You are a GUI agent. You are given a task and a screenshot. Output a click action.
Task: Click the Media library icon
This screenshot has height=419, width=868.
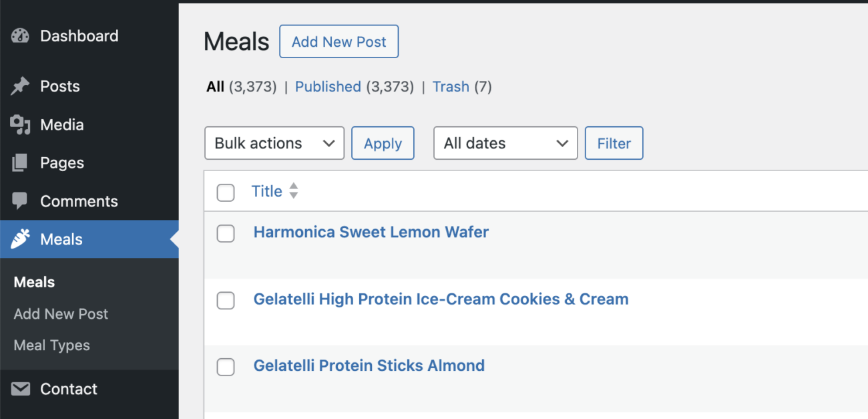click(20, 125)
